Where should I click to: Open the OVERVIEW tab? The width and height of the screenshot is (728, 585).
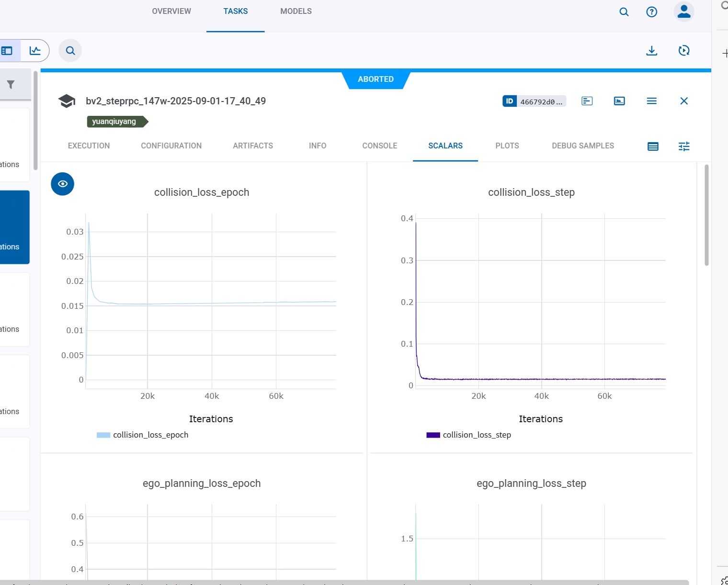point(171,11)
